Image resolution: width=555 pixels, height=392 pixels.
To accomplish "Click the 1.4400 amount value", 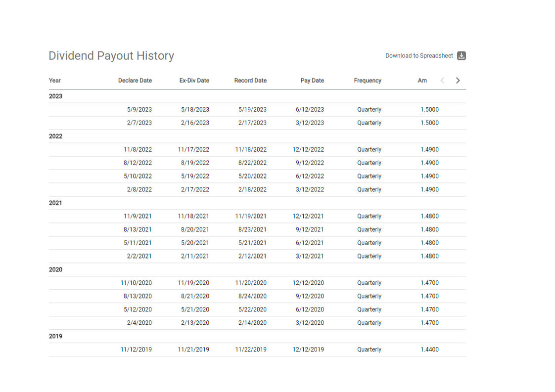I will (x=430, y=349).
